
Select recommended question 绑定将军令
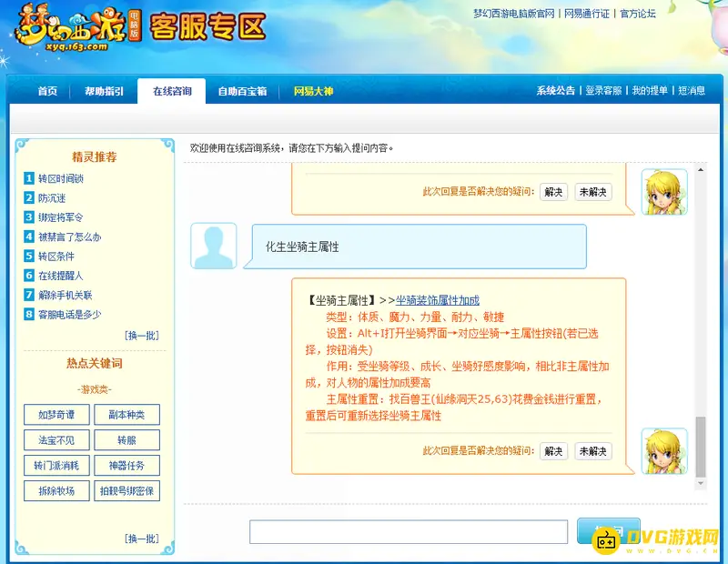[61, 217]
